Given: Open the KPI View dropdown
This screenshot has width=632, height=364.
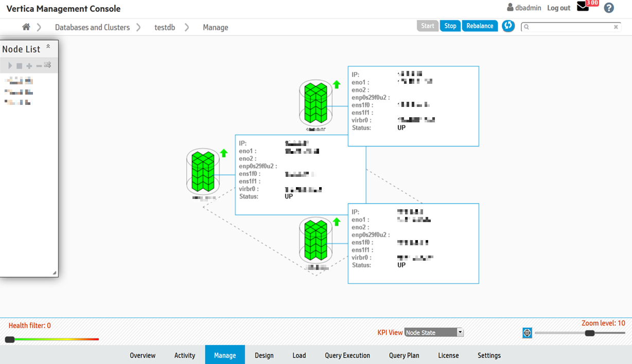Looking at the screenshot, I should click(x=434, y=333).
